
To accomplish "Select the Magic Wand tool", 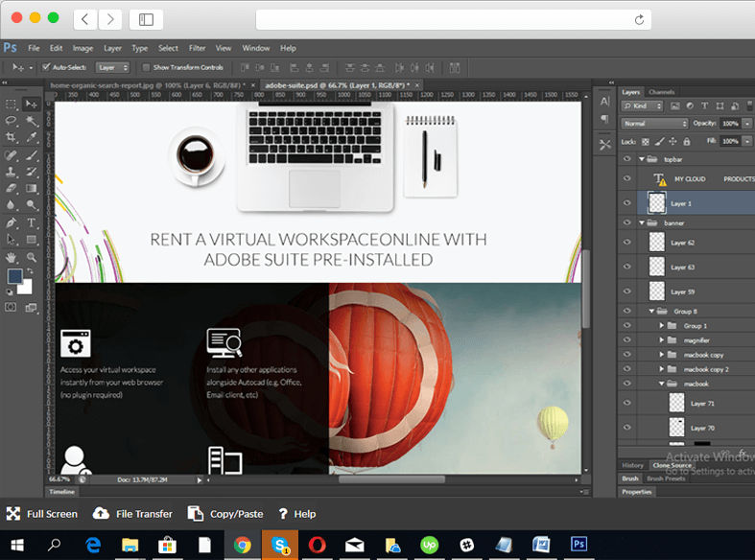I will [x=32, y=121].
